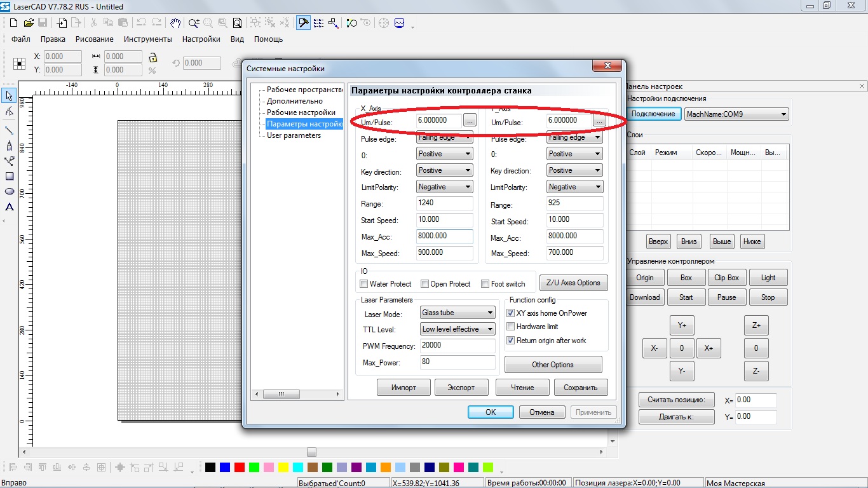The height and width of the screenshot is (488, 868).
Task: Open Y axis Pulse edge dropdown
Action: point(574,137)
